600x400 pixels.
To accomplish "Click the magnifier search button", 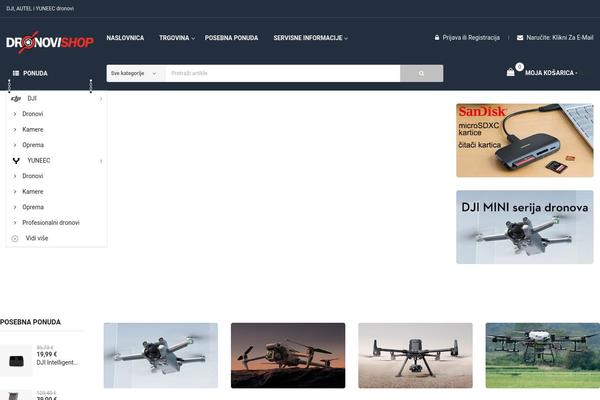I will (421, 73).
